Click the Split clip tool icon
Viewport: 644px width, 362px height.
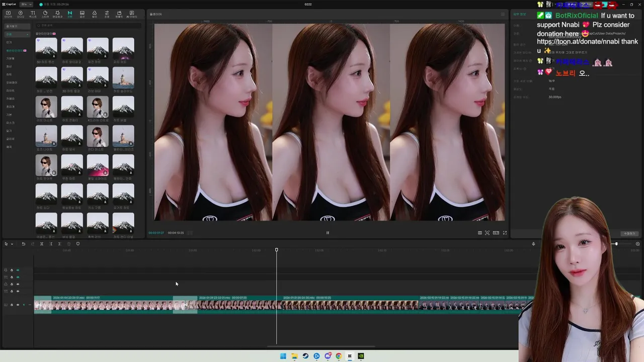[x=42, y=244]
